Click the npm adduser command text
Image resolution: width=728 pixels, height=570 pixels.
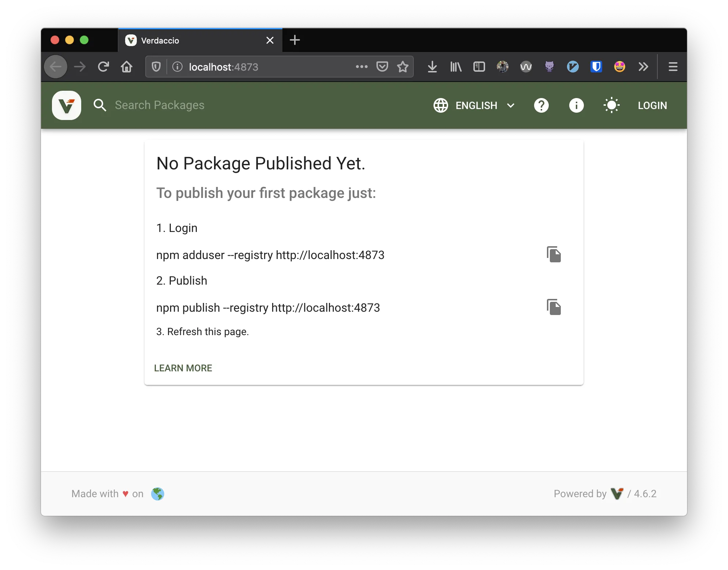tap(270, 255)
